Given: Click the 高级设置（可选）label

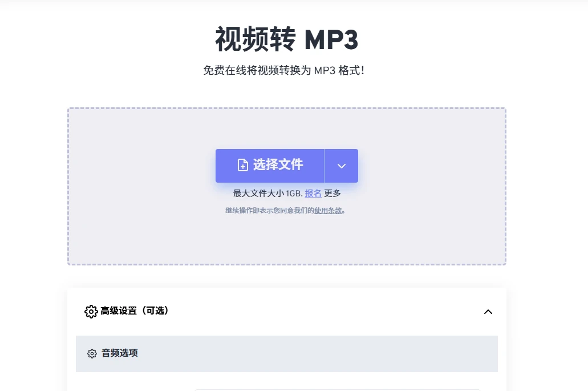Looking at the screenshot, I should 134,311.
